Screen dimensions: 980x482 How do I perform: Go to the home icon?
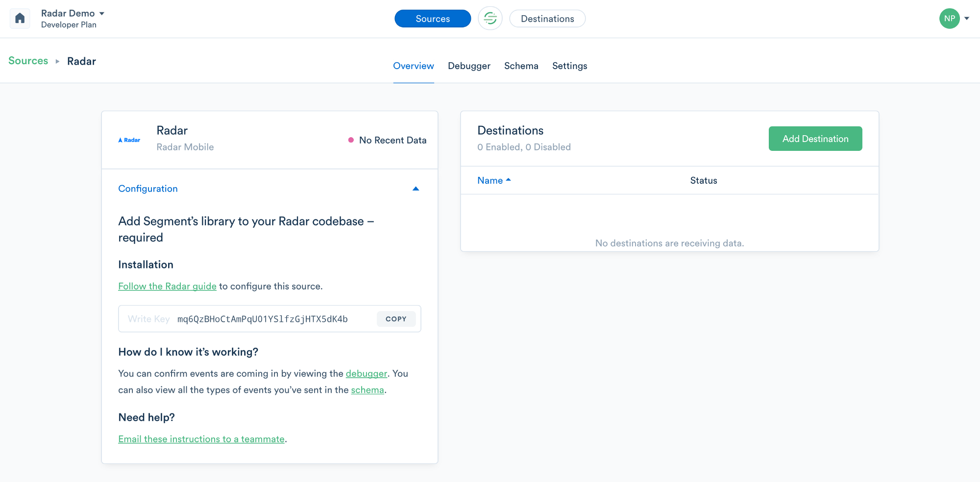[20, 19]
